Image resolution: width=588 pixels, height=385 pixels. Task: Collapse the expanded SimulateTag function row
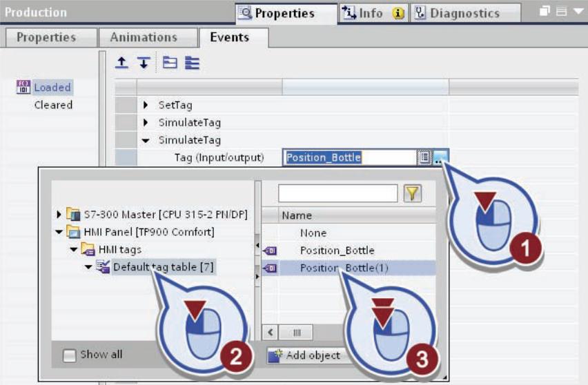[x=146, y=140]
